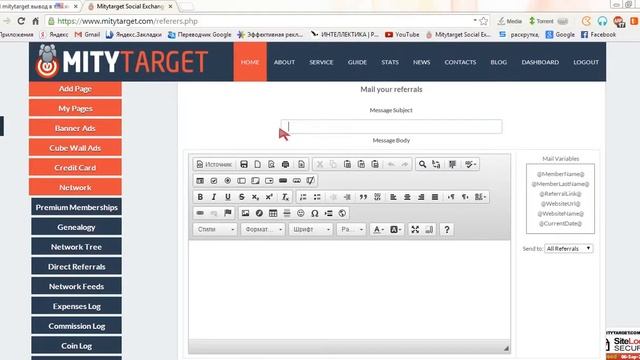
Task: Open the Format (Формат) dropdown
Action: click(263, 229)
